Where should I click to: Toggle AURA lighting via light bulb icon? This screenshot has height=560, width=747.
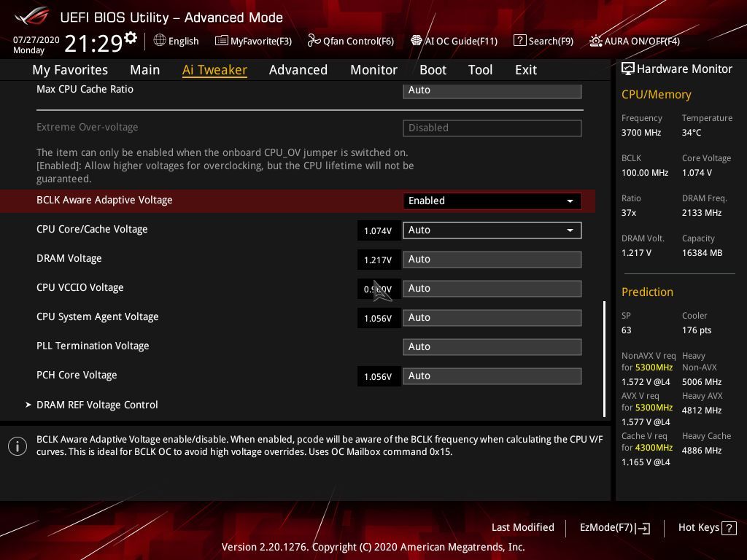click(595, 41)
